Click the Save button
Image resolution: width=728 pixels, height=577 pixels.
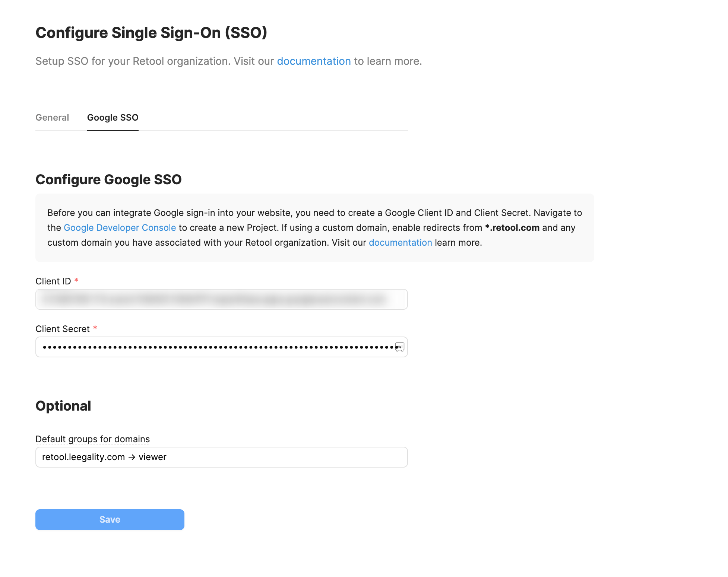(x=110, y=520)
